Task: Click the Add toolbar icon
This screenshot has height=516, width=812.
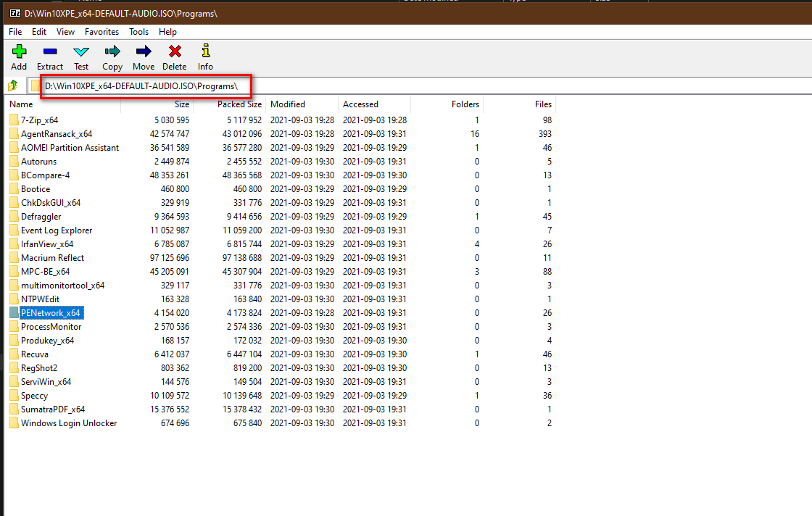Action: (19, 51)
